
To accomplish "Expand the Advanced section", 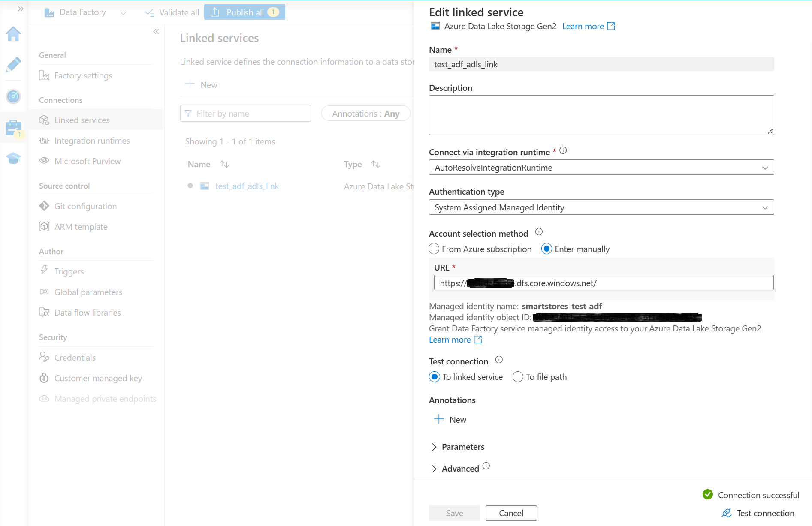I will point(455,469).
